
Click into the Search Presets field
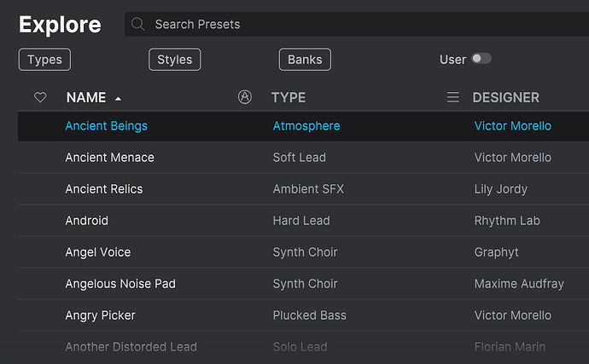tap(341, 25)
